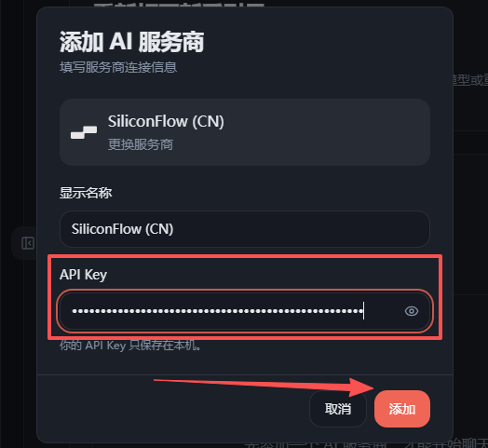Toggle the sidebar collapse icon
This screenshot has width=488, height=448.
click(x=28, y=243)
